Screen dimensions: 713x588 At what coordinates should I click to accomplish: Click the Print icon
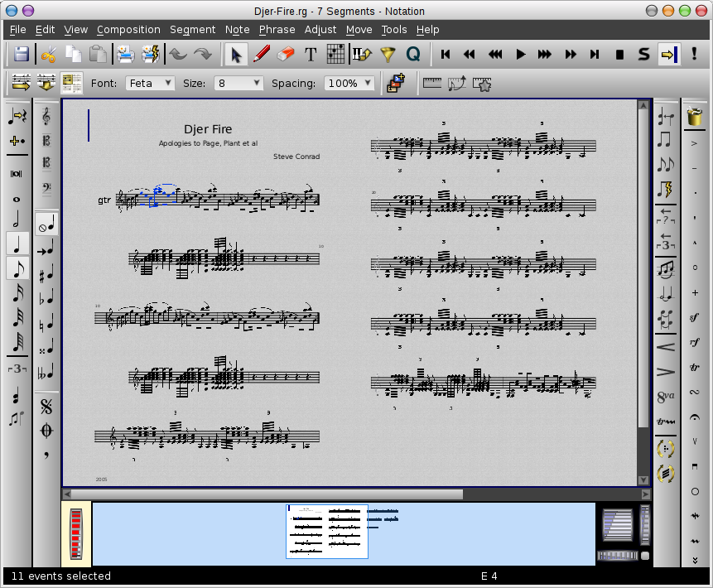[125, 55]
